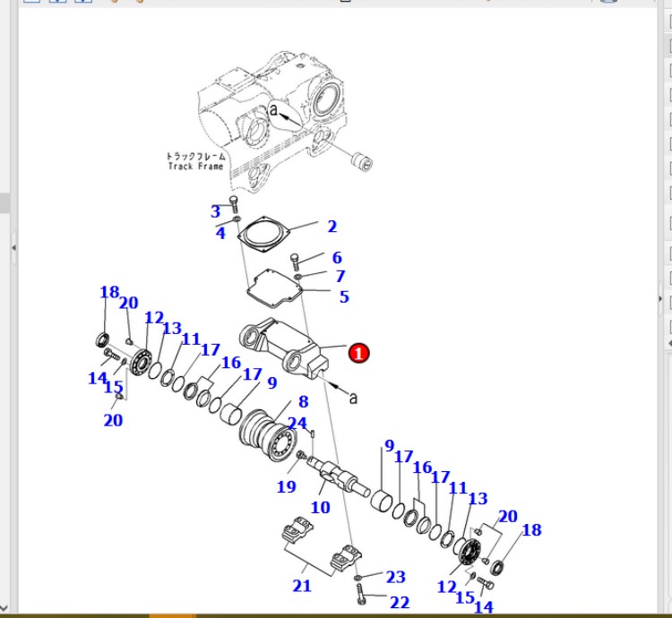Viewport: 672px width, 618px height.
Task: Click callout number 21 for the bracket caps
Action: [x=302, y=586]
